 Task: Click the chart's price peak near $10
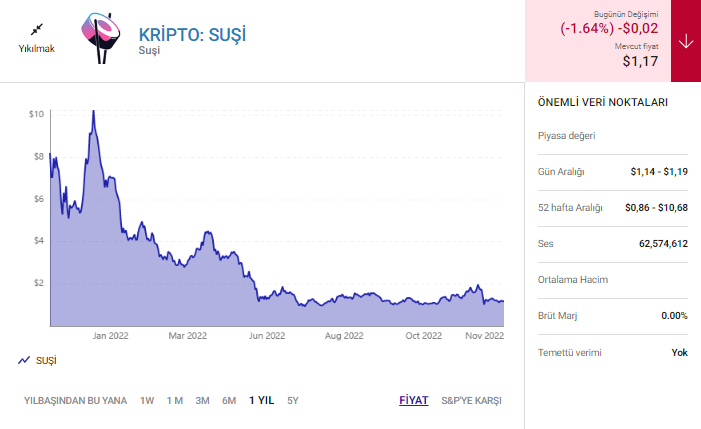click(93, 111)
